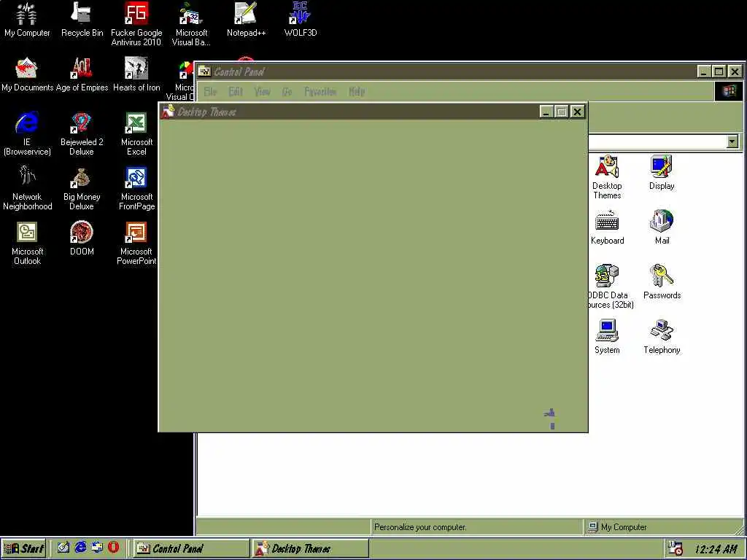Click 'My Computer' in Control Panel status bar

click(x=624, y=527)
